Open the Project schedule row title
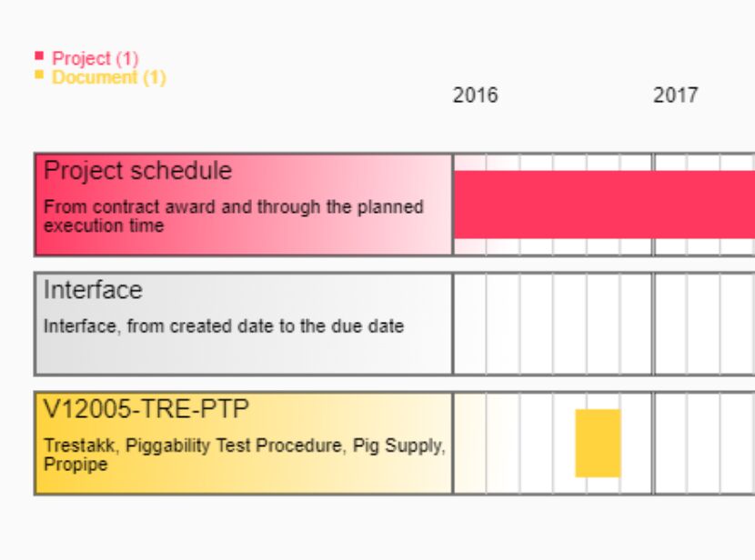Image resolution: width=755 pixels, height=560 pixels. coord(137,171)
